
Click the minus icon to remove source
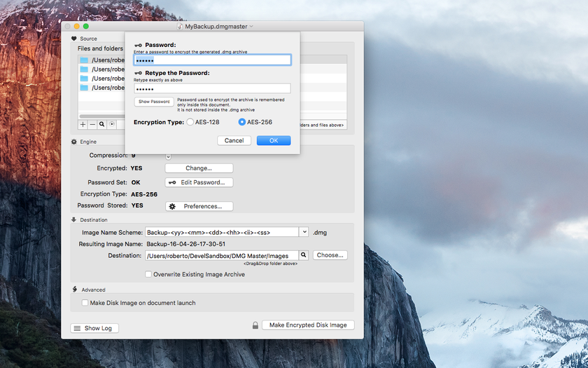(92, 124)
